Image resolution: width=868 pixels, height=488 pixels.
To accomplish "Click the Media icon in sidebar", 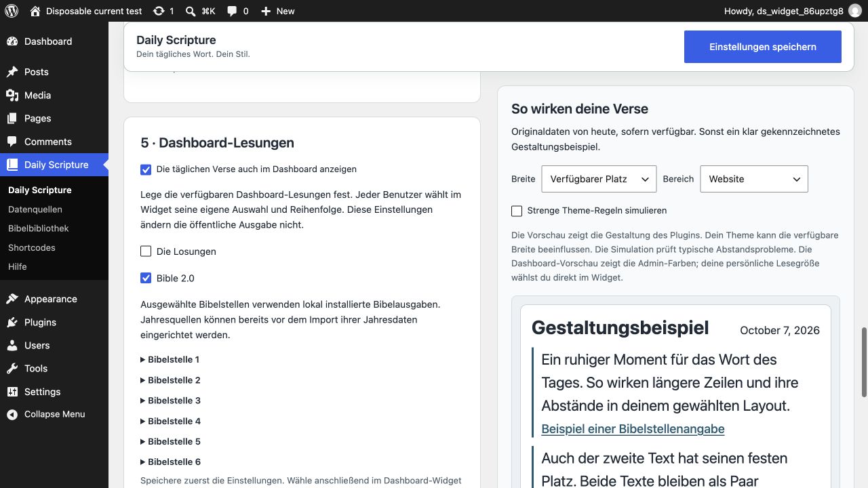I will click(12, 96).
